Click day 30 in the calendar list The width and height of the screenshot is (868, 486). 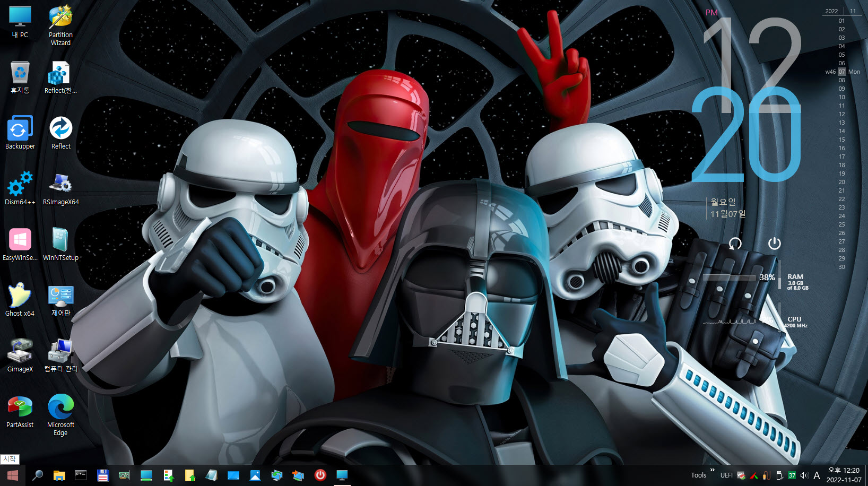coord(841,267)
